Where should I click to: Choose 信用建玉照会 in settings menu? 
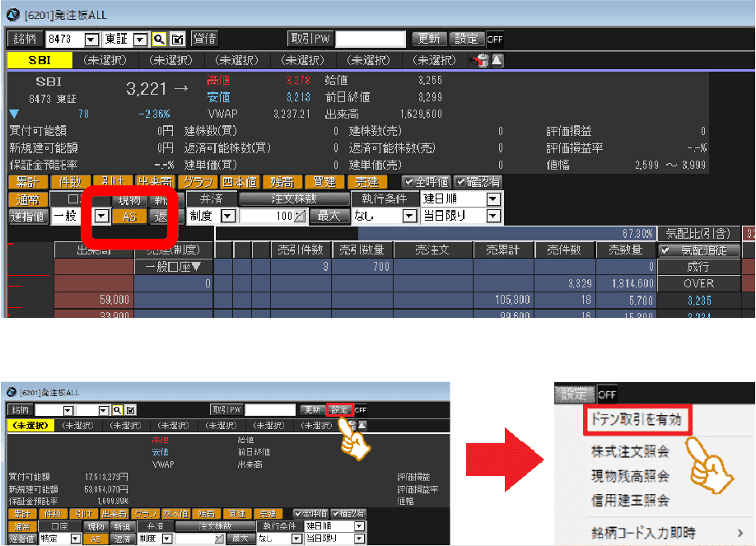point(630,500)
